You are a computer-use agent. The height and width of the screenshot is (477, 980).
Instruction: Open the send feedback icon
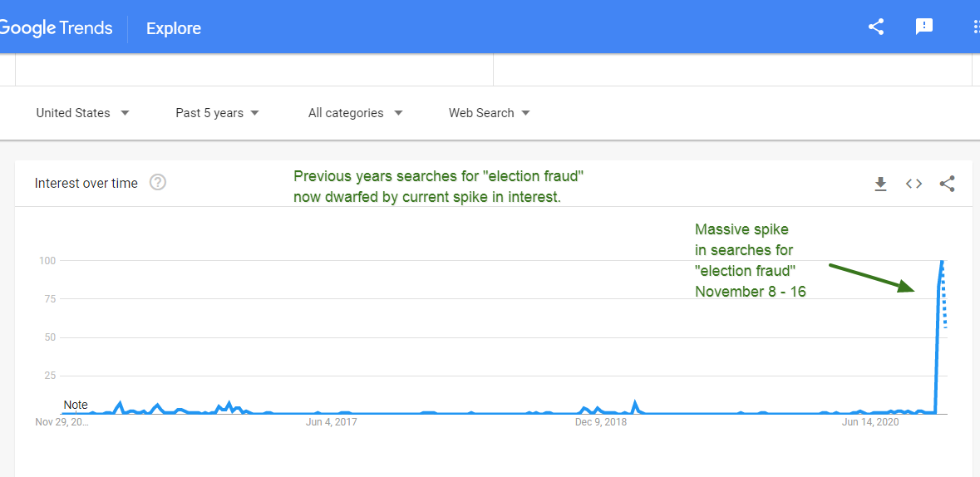923,27
